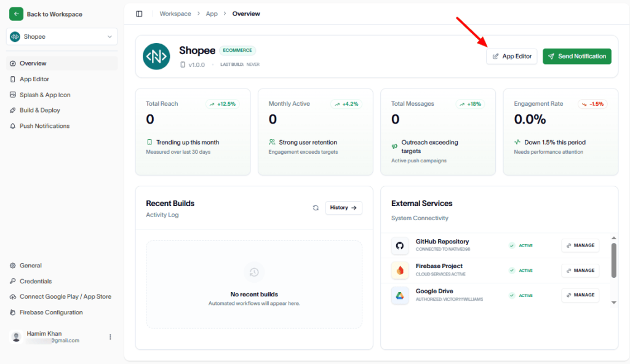Click the Firebase Project flame icon
The width and height of the screenshot is (630, 364).
(x=400, y=271)
